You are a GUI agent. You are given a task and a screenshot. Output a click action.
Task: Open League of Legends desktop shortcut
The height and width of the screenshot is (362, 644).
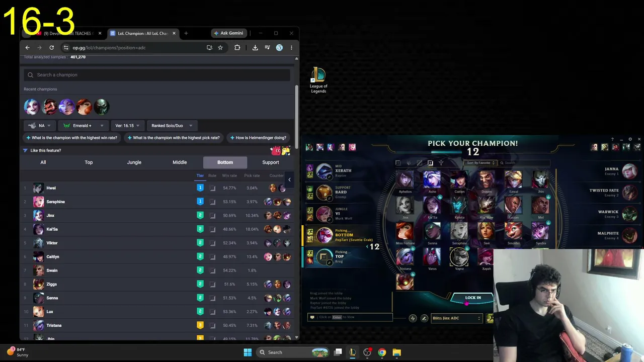pyautogui.click(x=318, y=80)
